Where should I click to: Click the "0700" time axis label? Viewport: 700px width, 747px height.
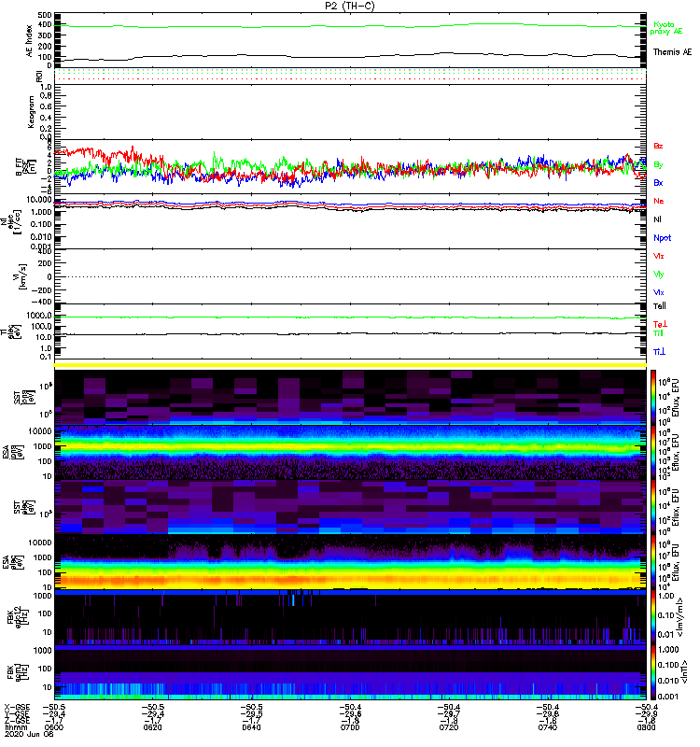point(350,727)
